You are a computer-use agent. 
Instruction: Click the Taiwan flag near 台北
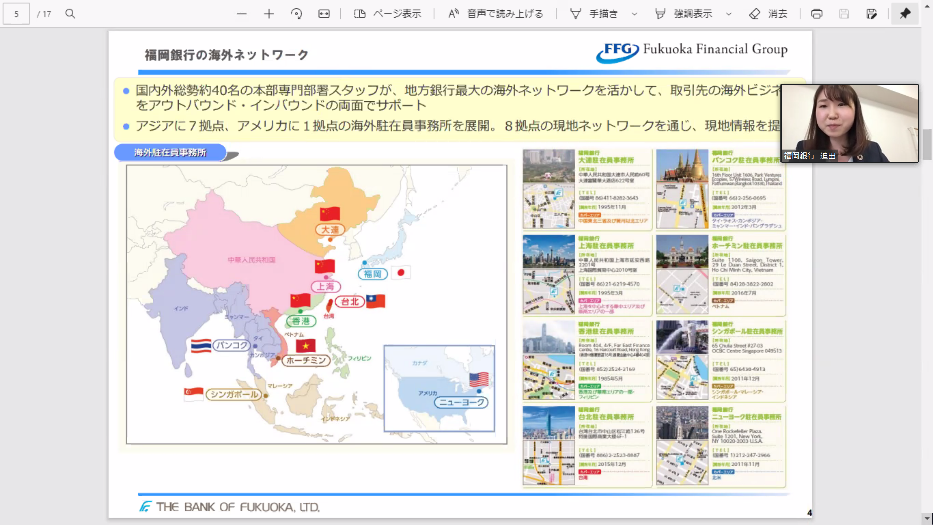pyautogui.click(x=375, y=301)
